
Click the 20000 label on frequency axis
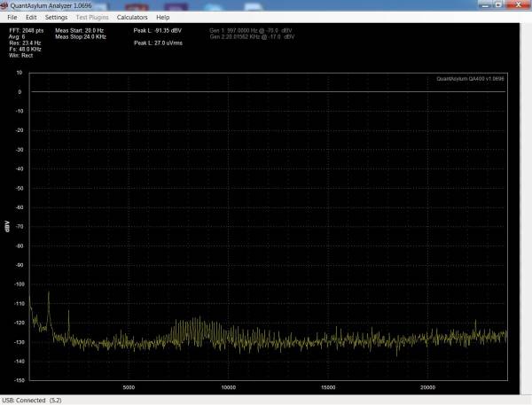(427, 387)
